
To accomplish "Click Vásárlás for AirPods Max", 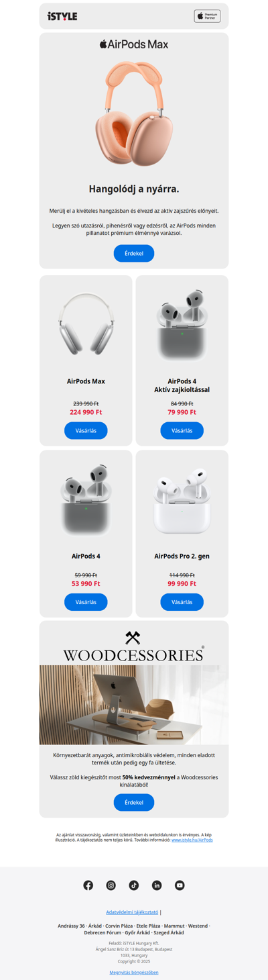I will point(86,430).
